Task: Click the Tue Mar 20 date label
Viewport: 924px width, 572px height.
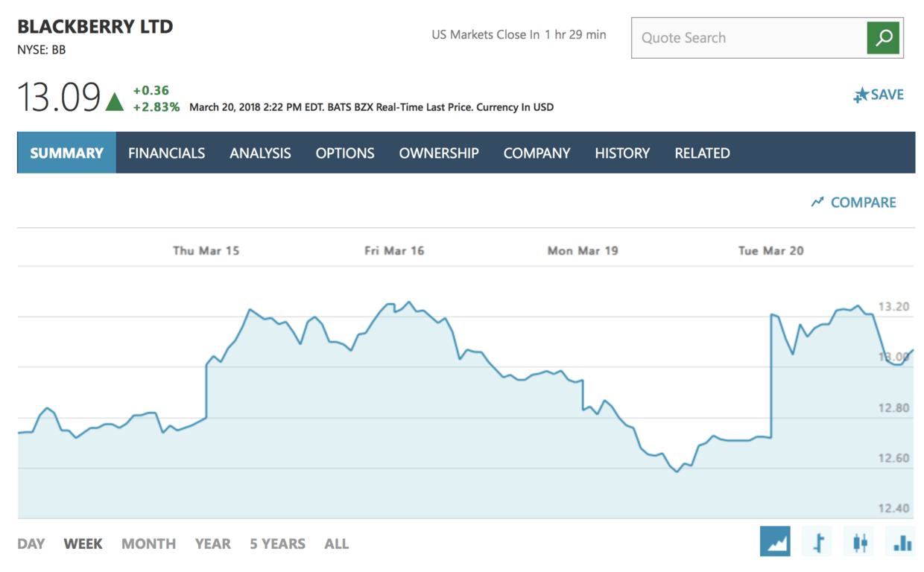Action: tap(771, 250)
